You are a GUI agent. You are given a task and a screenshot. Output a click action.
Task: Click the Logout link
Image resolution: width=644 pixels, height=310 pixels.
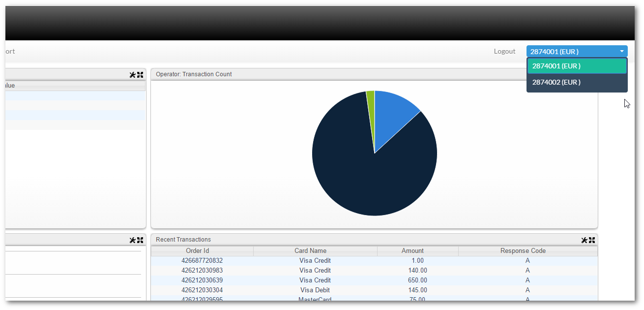tap(504, 51)
